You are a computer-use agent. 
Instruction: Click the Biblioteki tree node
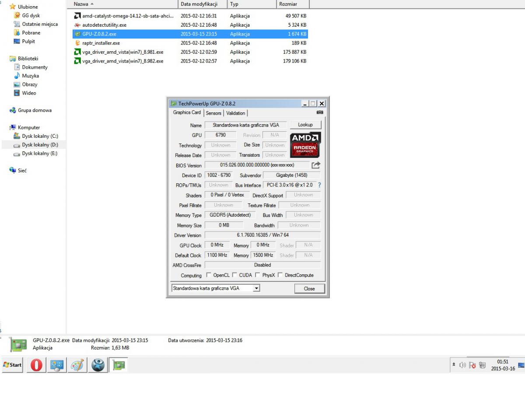24,59
